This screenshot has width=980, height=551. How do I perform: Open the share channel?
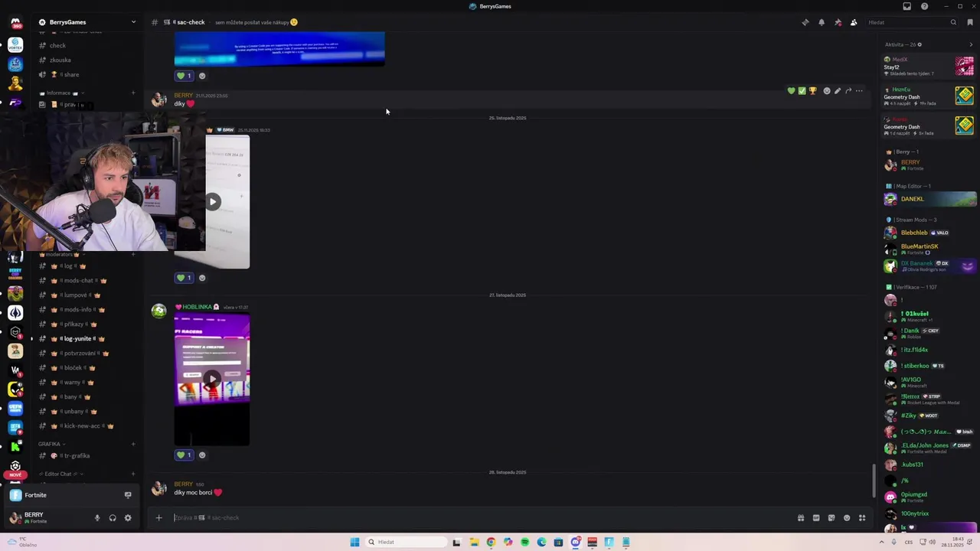click(87, 75)
